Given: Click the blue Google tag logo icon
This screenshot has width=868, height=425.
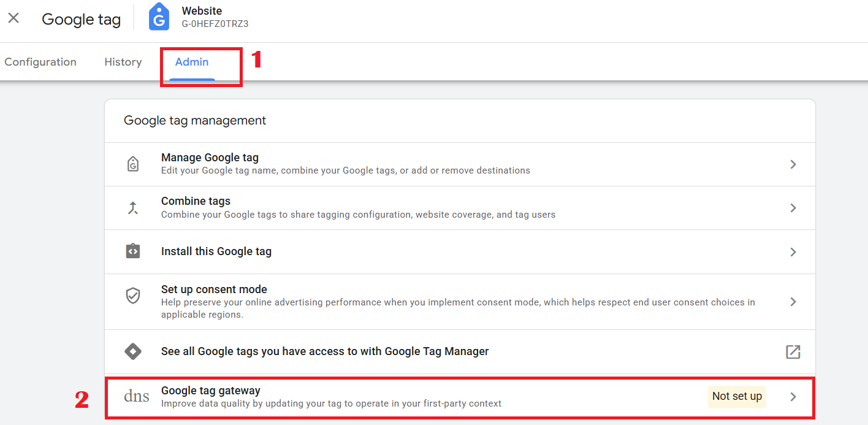Looking at the screenshot, I should click(x=159, y=17).
